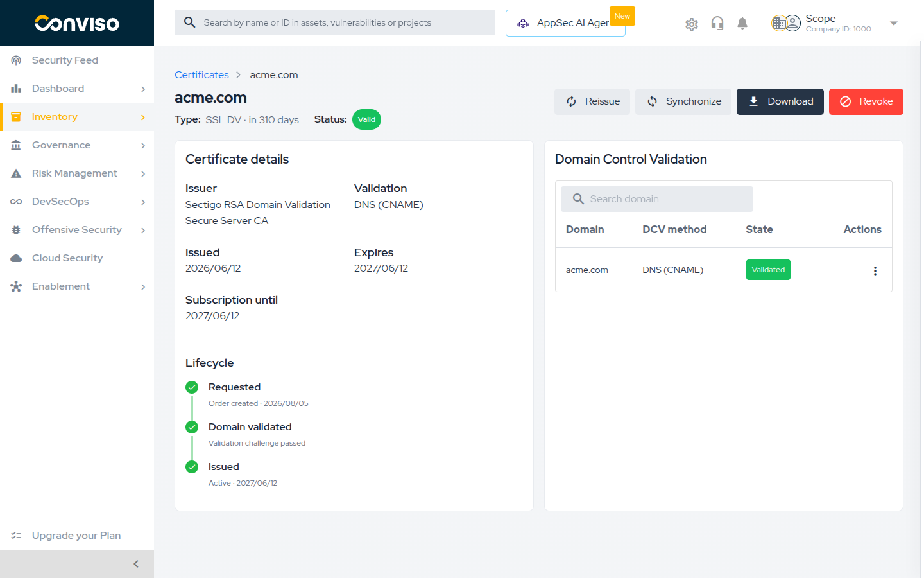Click the Valid status badge
924x578 pixels.
click(366, 119)
